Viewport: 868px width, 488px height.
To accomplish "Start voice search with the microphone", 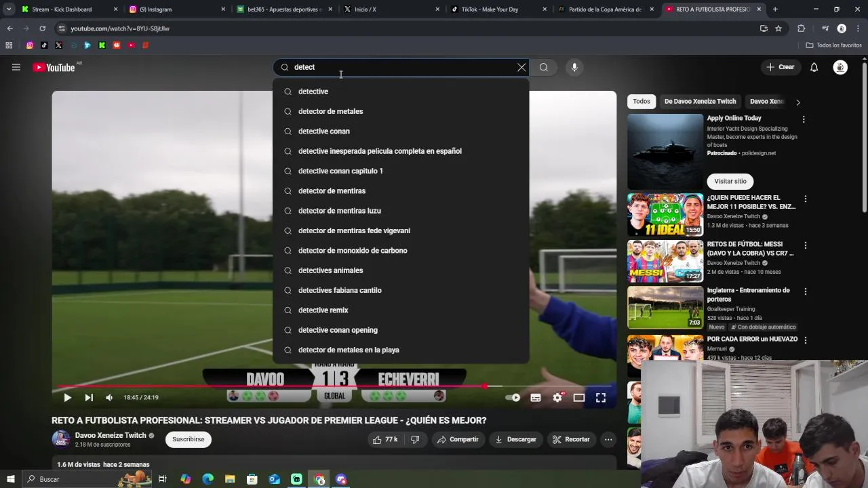I will click(x=574, y=67).
